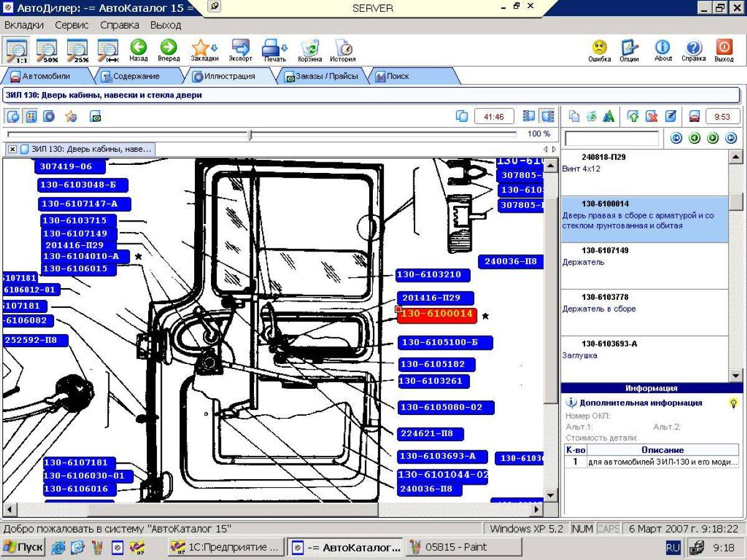Click the star bookmark icon under illustration title
This screenshot has width=747, height=560.
(71, 116)
